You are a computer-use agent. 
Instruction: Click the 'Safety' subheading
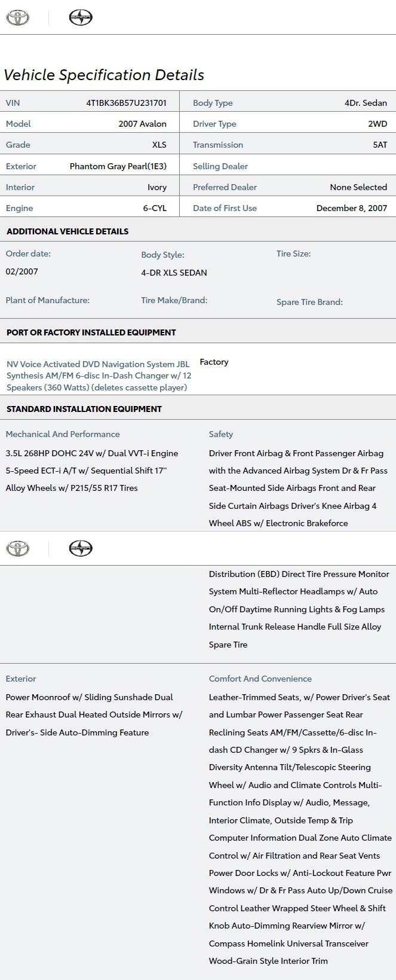(221, 434)
